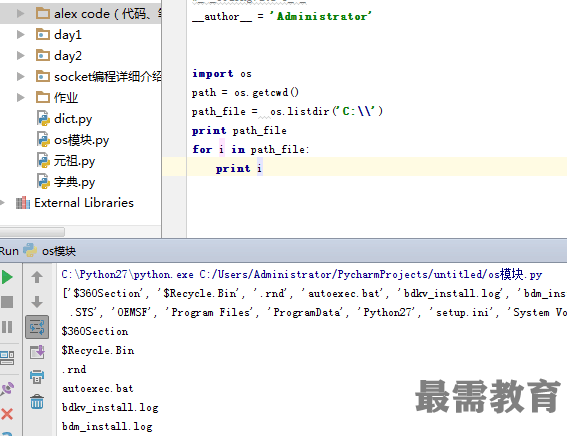The height and width of the screenshot is (436, 567).
Task: Open dict.py in the project tree
Action: click(x=64, y=119)
